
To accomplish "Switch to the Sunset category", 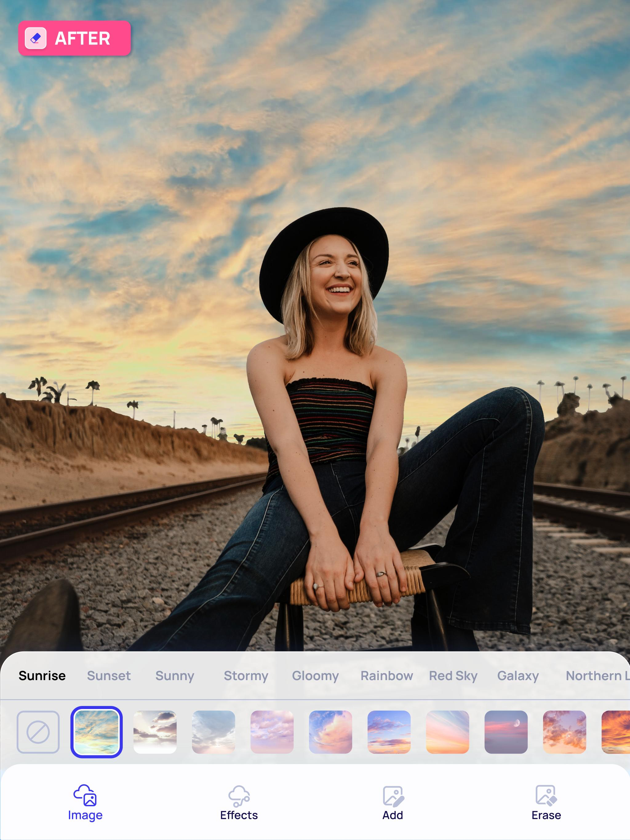I will (109, 676).
